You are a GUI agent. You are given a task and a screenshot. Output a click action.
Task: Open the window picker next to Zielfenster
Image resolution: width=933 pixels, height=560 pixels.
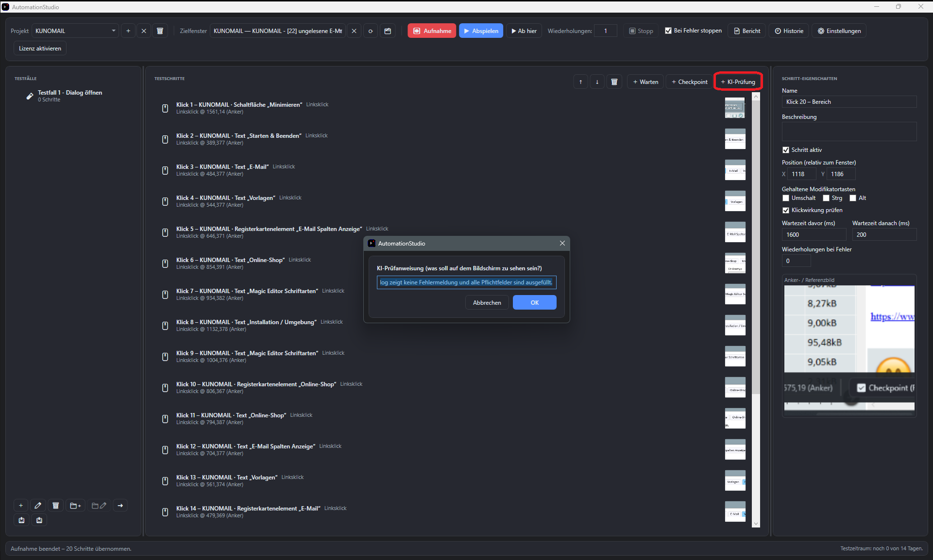[x=388, y=31]
